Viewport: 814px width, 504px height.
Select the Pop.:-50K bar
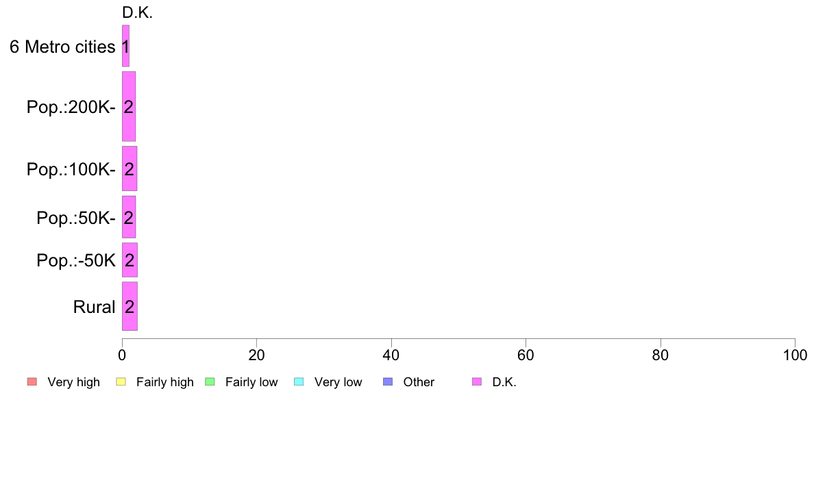tap(129, 260)
